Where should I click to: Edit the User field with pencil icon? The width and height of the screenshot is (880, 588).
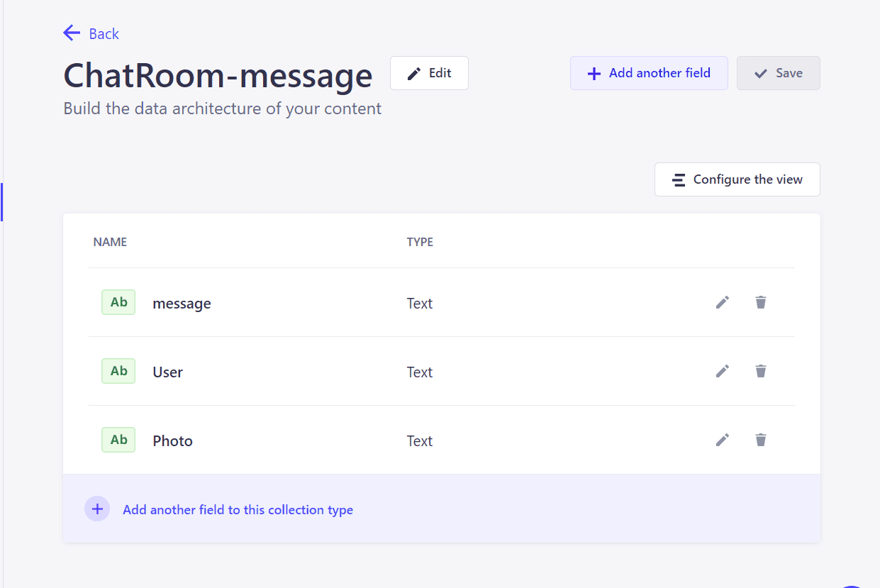click(x=723, y=372)
